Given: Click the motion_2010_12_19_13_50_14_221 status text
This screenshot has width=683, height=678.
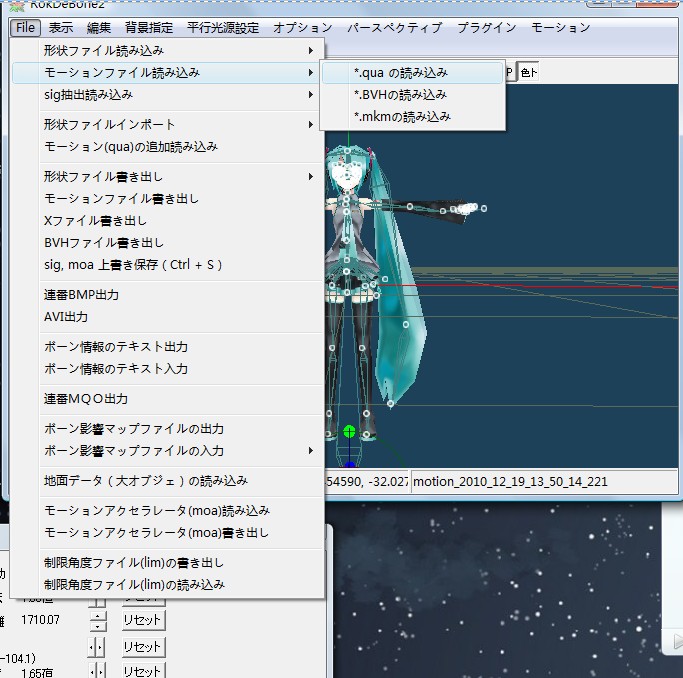Looking at the screenshot, I should click(x=510, y=482).
